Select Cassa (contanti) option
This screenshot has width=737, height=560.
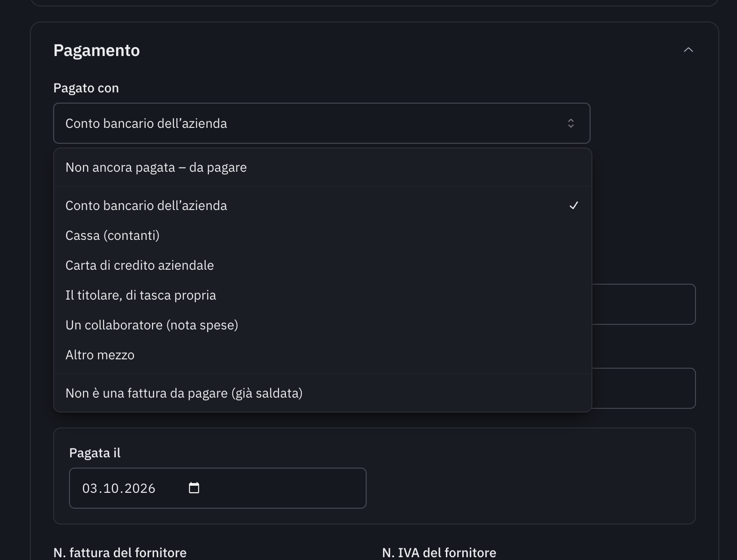pyautogui.click(x=323, y=236)
